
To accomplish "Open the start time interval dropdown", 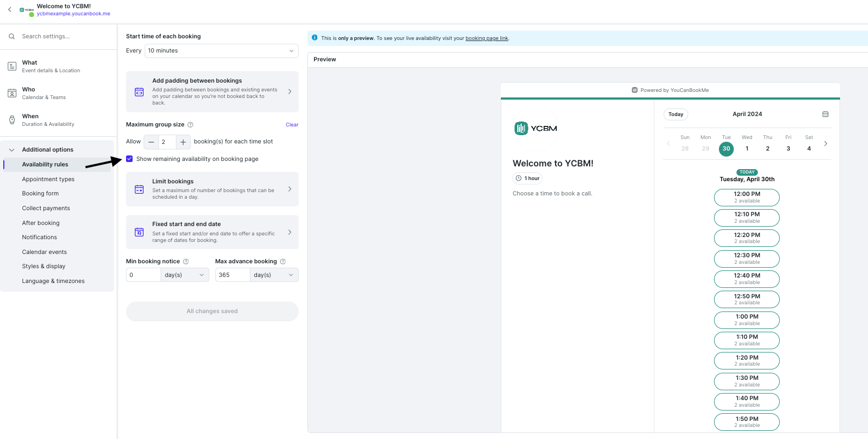I will (x=221, y=51).
